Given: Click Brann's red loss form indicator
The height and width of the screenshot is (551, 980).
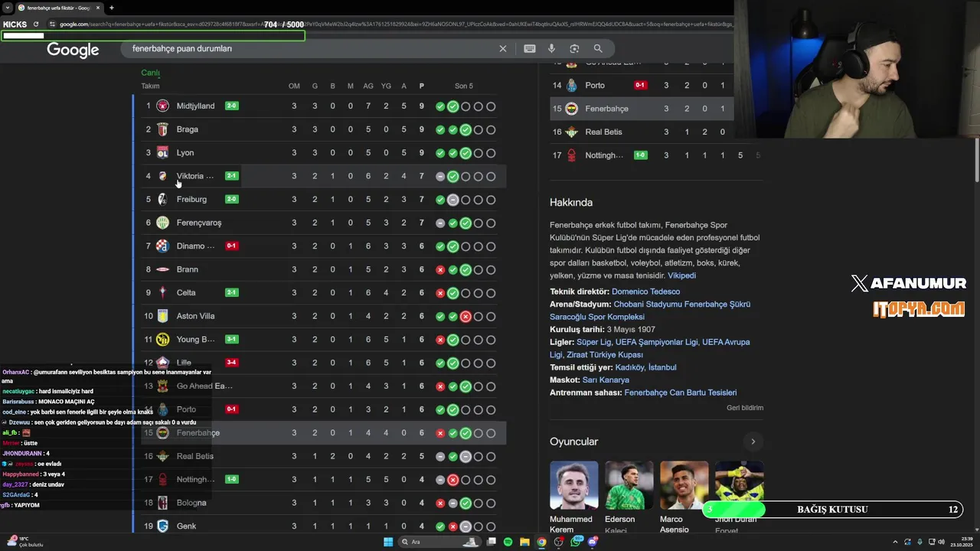Looking at the screenshot, I should click(x=440, y=269).
